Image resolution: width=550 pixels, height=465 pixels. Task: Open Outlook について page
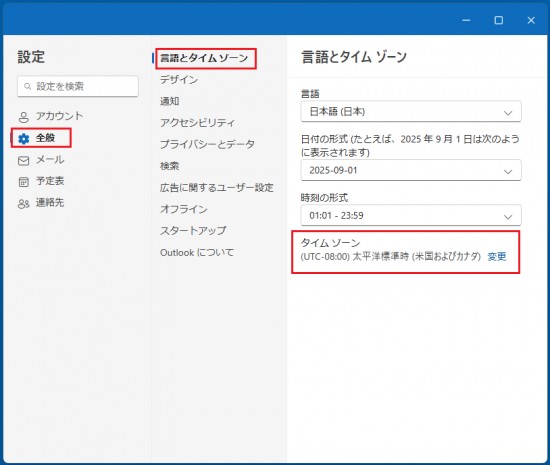coord(197,252)
